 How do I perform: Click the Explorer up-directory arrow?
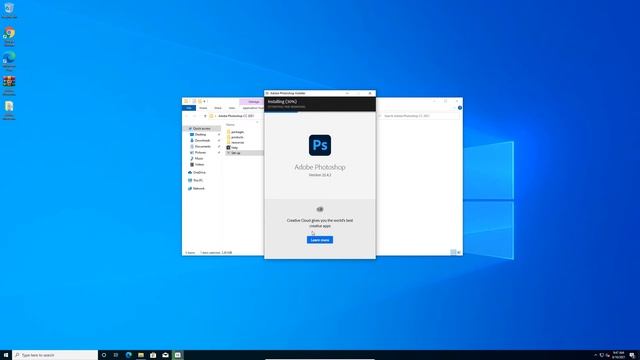[205, 116]
